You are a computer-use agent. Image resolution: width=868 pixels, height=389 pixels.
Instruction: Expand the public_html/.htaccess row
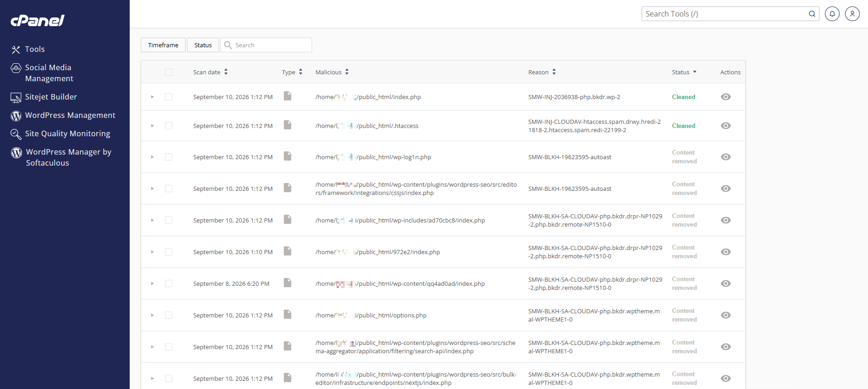[152, 126]
